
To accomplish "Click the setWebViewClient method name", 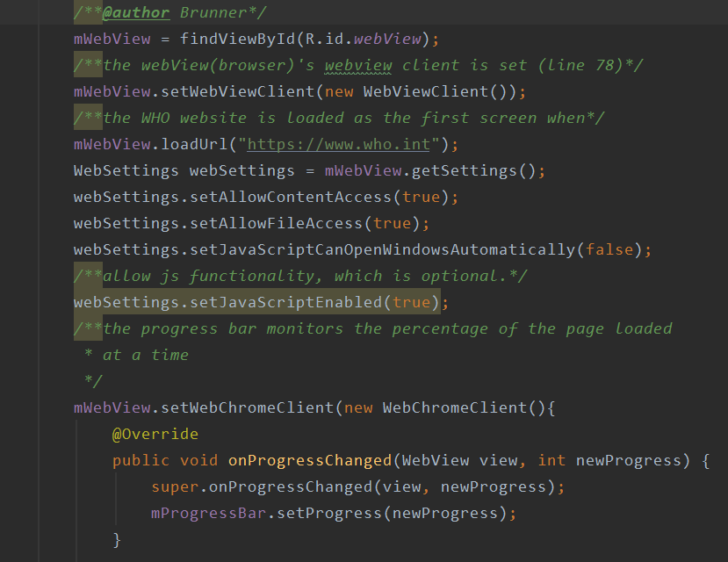I will click(x=237, y=92).
